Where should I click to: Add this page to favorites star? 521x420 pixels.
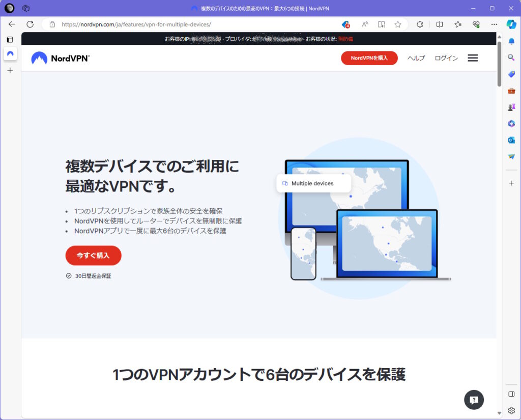pos(398,24)
